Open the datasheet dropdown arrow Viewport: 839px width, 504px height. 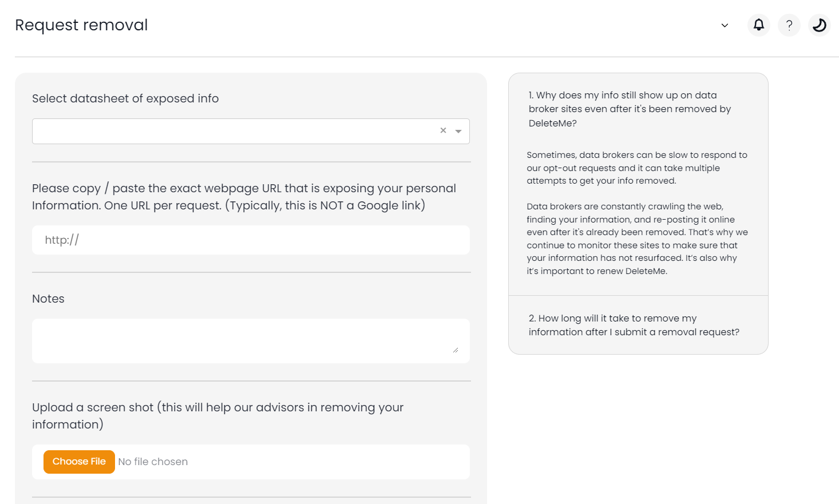tap(458, 131)
